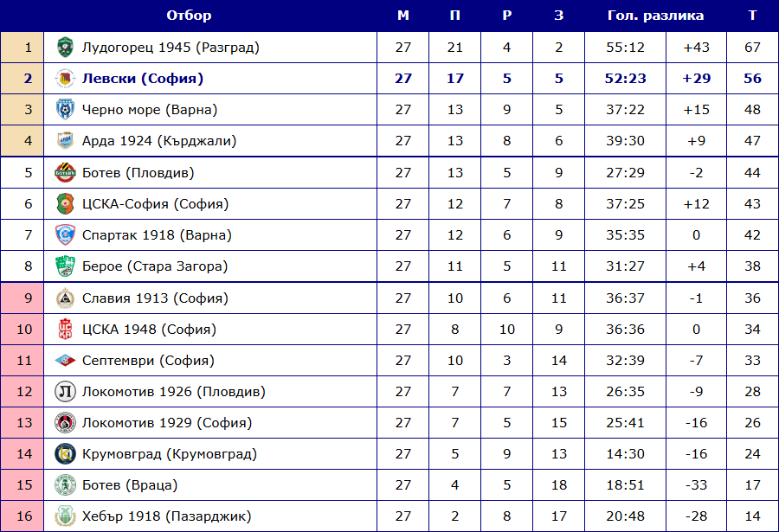
Task: Click the Т points column header
Action: click(x=752, y=16)
